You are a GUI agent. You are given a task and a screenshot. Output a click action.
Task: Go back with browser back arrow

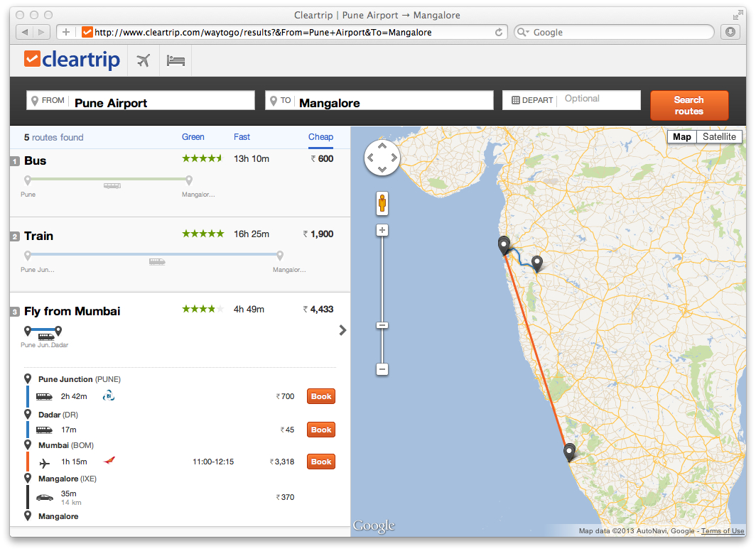point(25,32)
